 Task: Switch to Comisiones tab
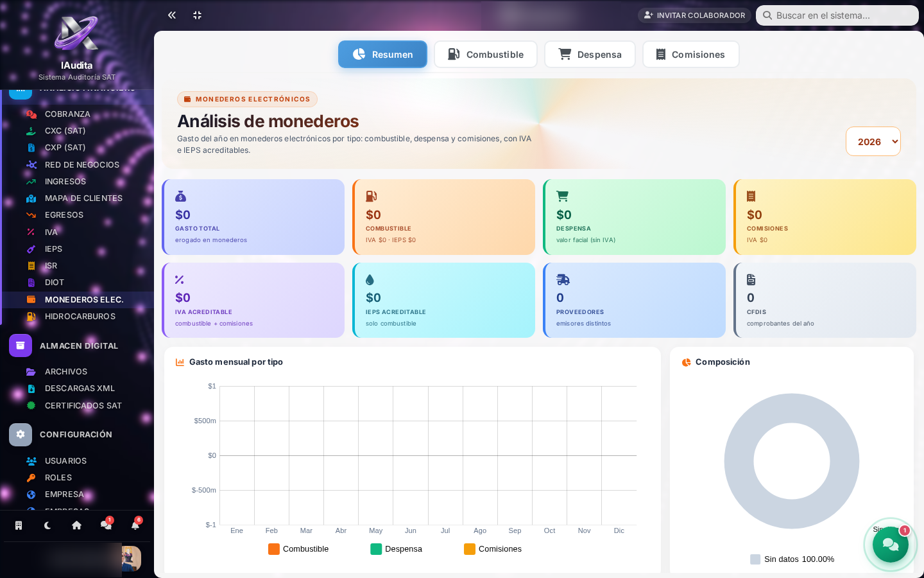(691, 54)
